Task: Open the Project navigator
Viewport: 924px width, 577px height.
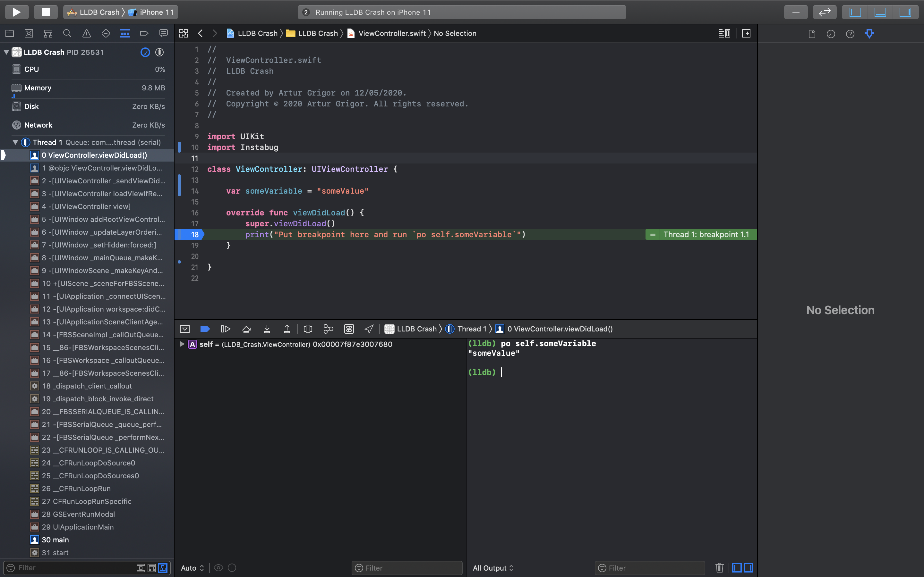Action: click(x=10, y=33)
